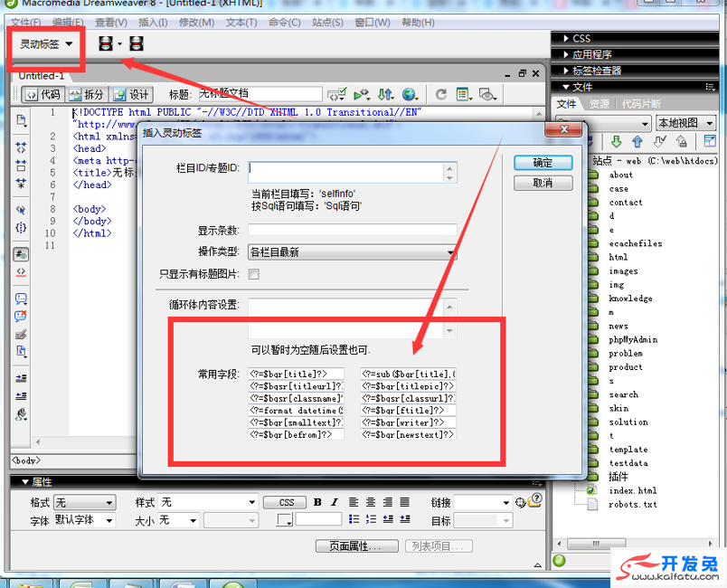The height and width of the screenshot is (588, 727).
Task: Switch to the 资源 tab
Action: tap(599, 104)
